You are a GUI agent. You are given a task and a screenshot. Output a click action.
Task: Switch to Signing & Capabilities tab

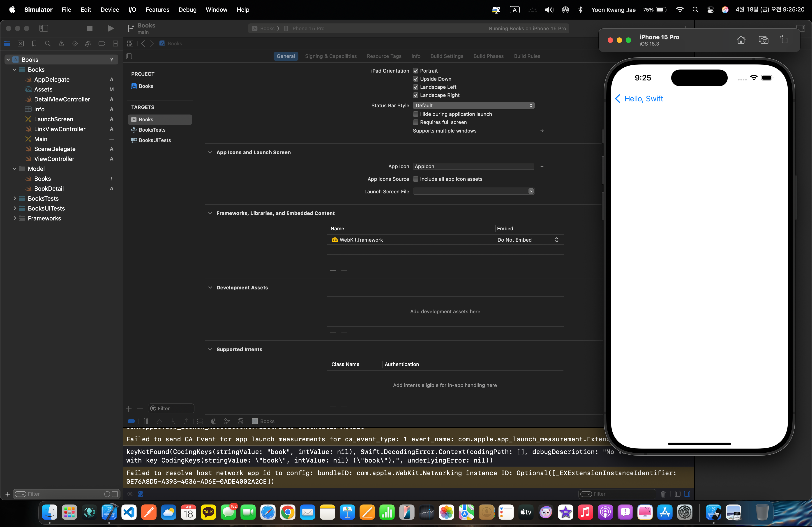pyautogui.click(x=331, y=56)
